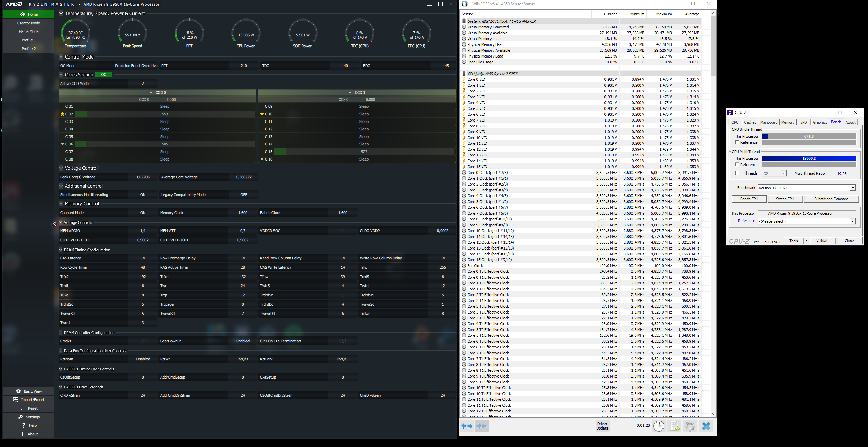Collapse Temperature, Speed, Power & Current section

point(61,13)
